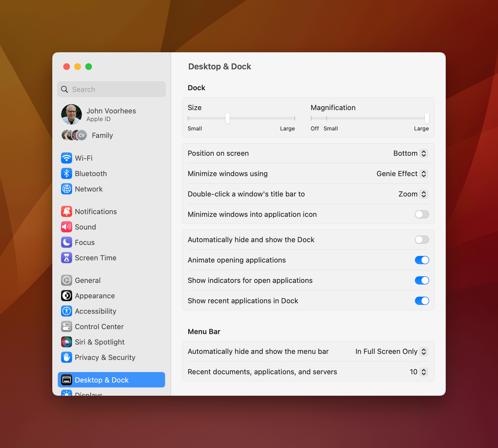Screen dimensions: 498x448
Task: Click the Siri & Spotlight icon
Action: click(x=67, y=342)
